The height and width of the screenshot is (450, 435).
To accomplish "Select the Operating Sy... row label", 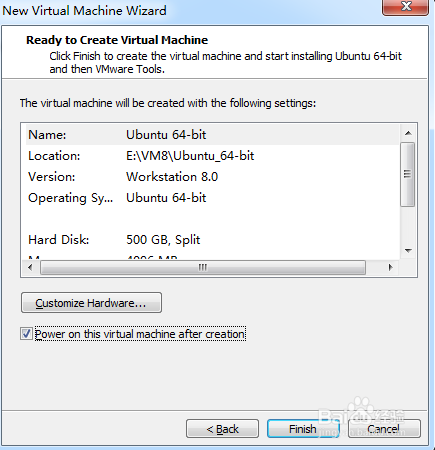I will [71, 198].
